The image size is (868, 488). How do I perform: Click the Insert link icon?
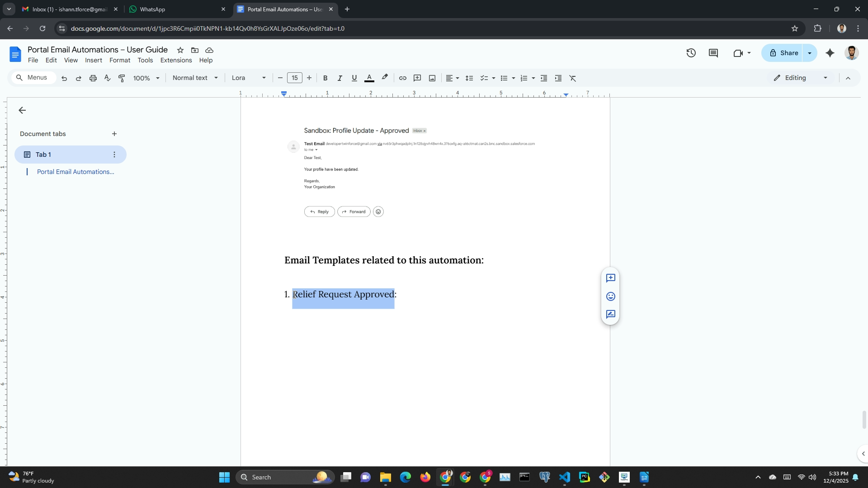pyautogui.click(x=402, y=78)
